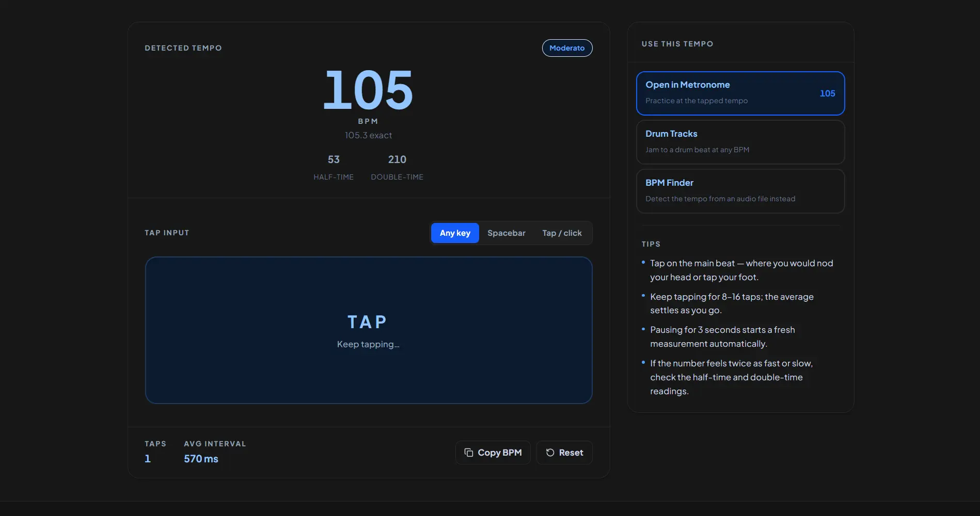Image resolution: width=980 pixels, height=516 pixels.
Task: Click the 570 ms average interval
Action: [201, 459]
